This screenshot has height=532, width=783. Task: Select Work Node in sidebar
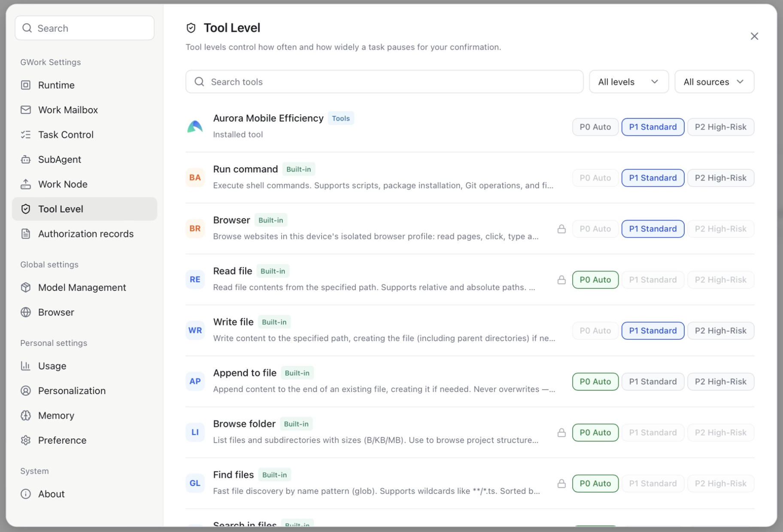tap(85, 184)
